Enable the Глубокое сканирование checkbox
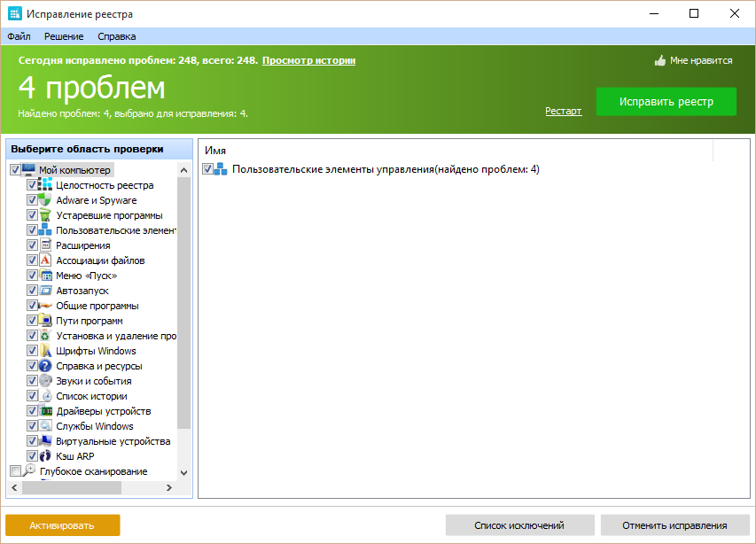 click(x=14, y=471)
